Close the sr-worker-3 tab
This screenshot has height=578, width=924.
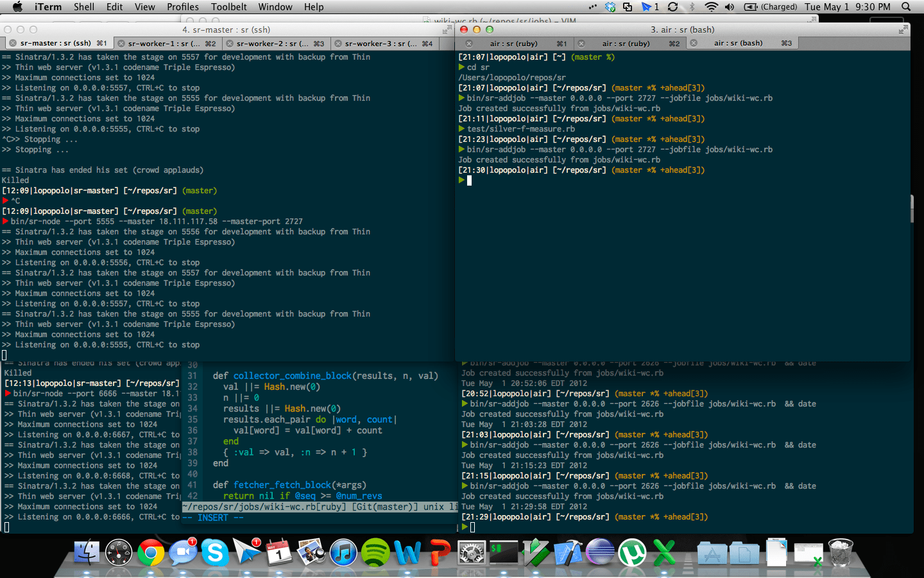[x=338, y=44]
